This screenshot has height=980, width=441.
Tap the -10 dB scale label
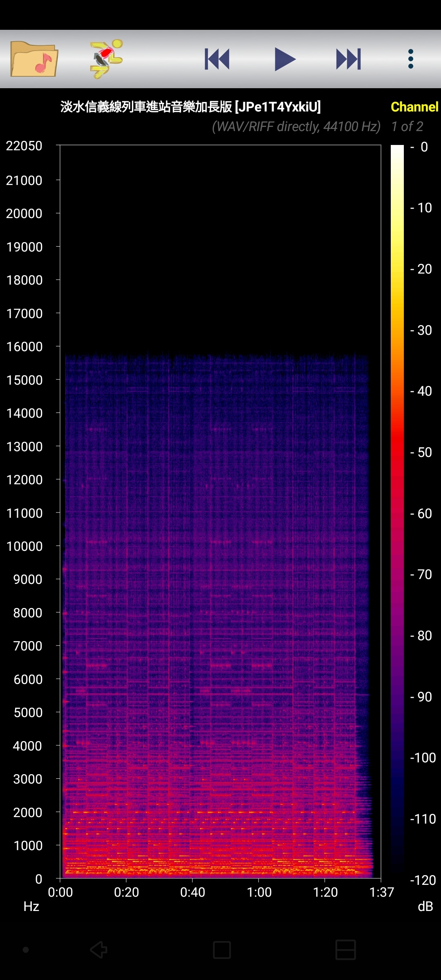coord(421,208)
